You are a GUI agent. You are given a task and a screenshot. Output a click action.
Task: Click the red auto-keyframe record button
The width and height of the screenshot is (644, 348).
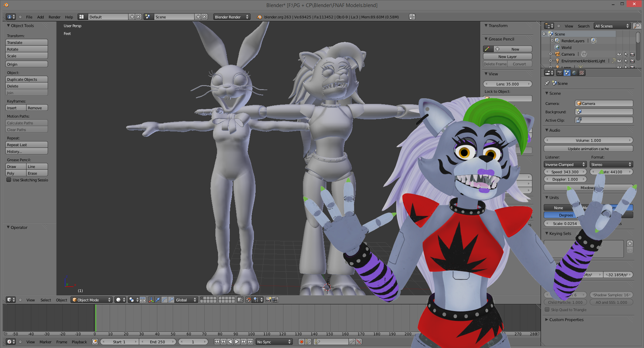301,342
